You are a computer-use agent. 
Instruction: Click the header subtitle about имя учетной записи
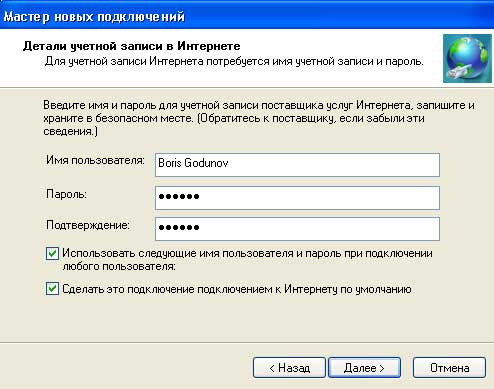pos(234,62)
